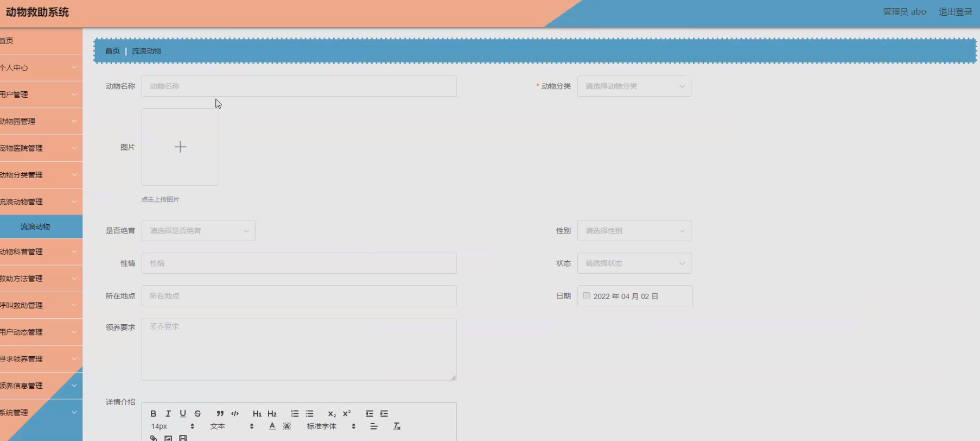The width and height of the screenshot is (980, 441).
Task: Expand 呼叫救助管理 sidebar menu
Action: click(x=41, y=305)
